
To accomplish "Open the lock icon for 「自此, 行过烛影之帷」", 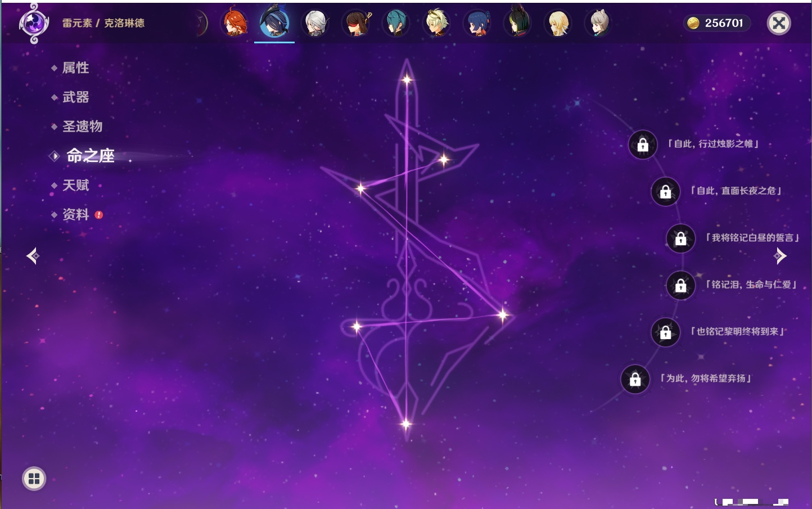I will coord(643,145).
